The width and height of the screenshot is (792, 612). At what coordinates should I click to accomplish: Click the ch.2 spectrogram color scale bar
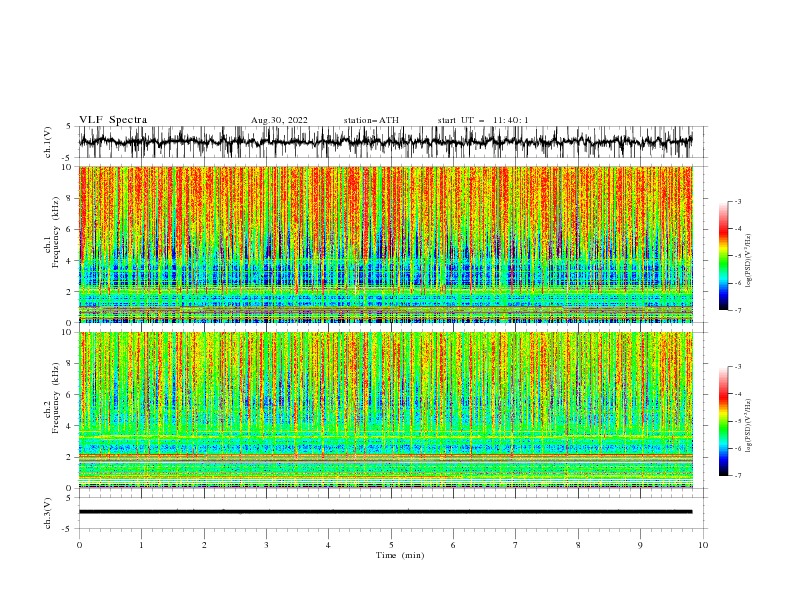click(x=723, y=421)
